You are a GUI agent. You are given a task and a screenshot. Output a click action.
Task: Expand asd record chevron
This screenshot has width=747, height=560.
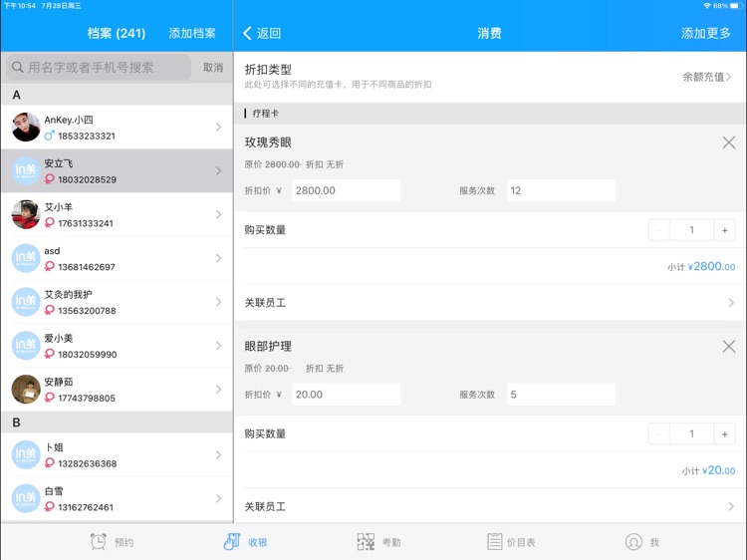(218, 258)
